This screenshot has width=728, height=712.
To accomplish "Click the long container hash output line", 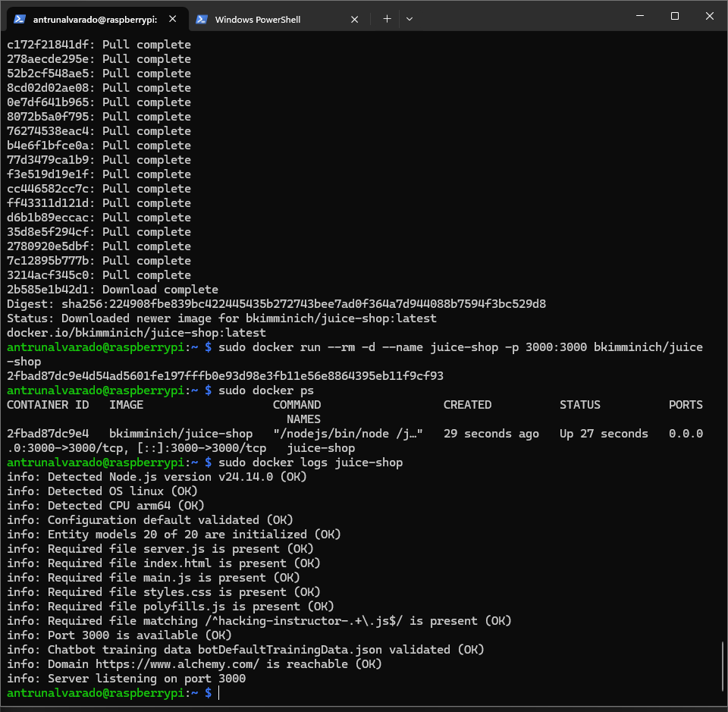I will click(x=225, y=376).
